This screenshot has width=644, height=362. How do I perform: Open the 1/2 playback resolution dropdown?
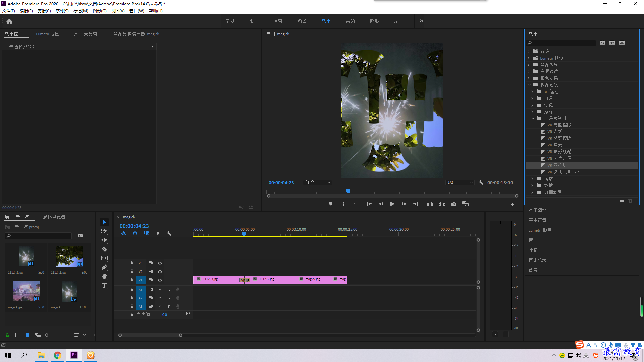460,183
